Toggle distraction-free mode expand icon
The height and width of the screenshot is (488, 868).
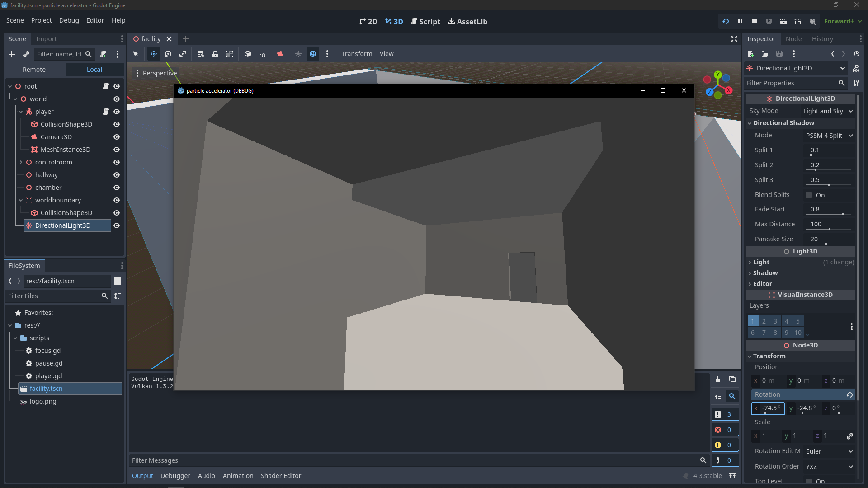[x=734, y=39]
